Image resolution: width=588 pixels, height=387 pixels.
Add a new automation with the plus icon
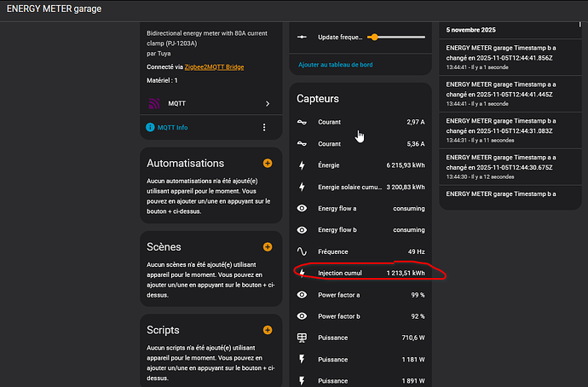click(x=268, y=163)
